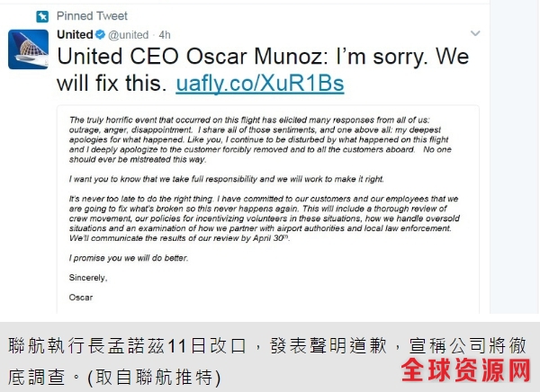
Task: Open the United airline profile avatar
Action: tap(28, 49)
